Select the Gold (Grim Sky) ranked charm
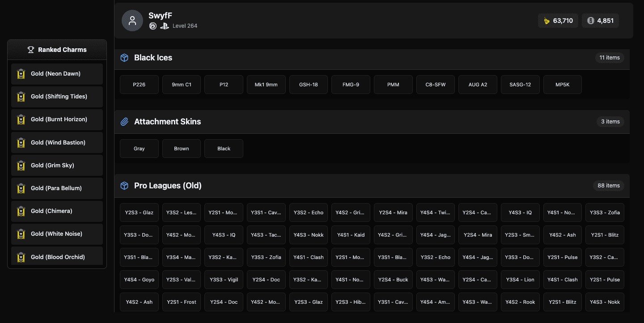 coord(57,166)
